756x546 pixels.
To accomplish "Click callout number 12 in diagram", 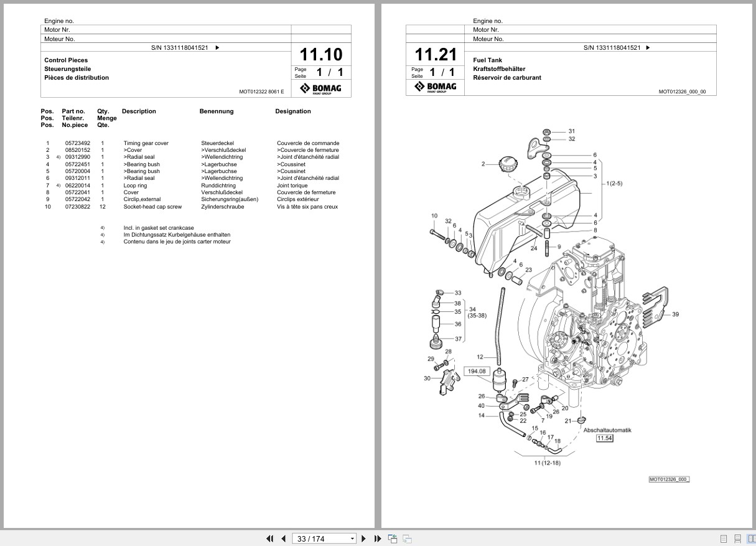I will [480, 357].
